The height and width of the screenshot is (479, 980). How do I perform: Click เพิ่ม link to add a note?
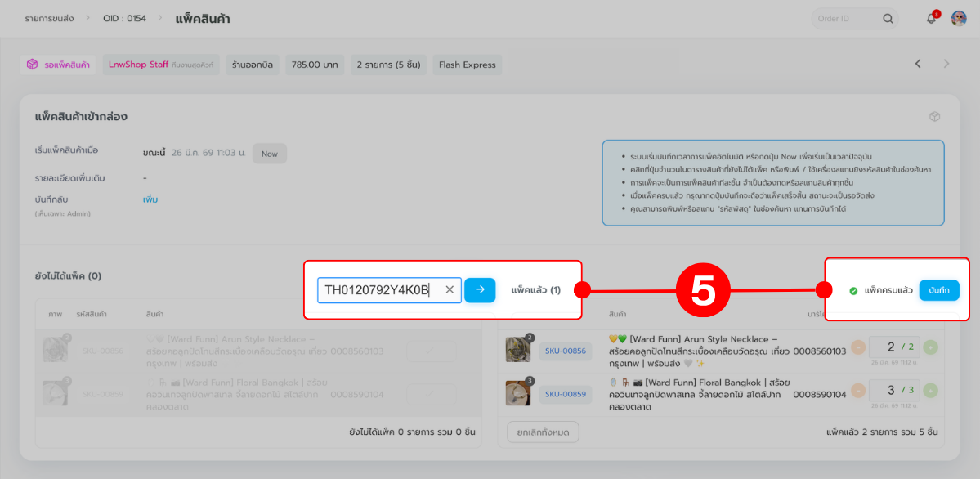coord(150,199)
